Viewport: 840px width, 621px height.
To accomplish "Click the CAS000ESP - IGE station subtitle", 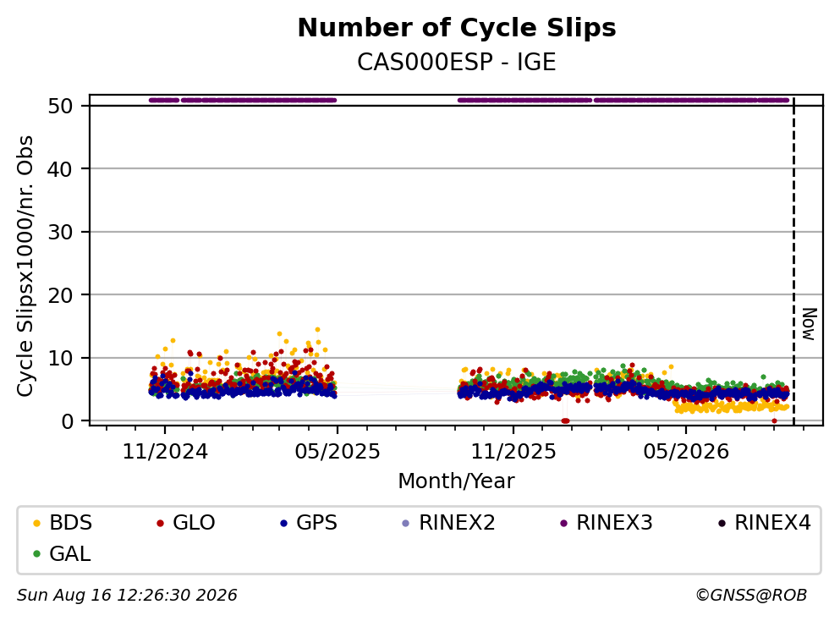I will pyautogui.click(x=457, y=62).
